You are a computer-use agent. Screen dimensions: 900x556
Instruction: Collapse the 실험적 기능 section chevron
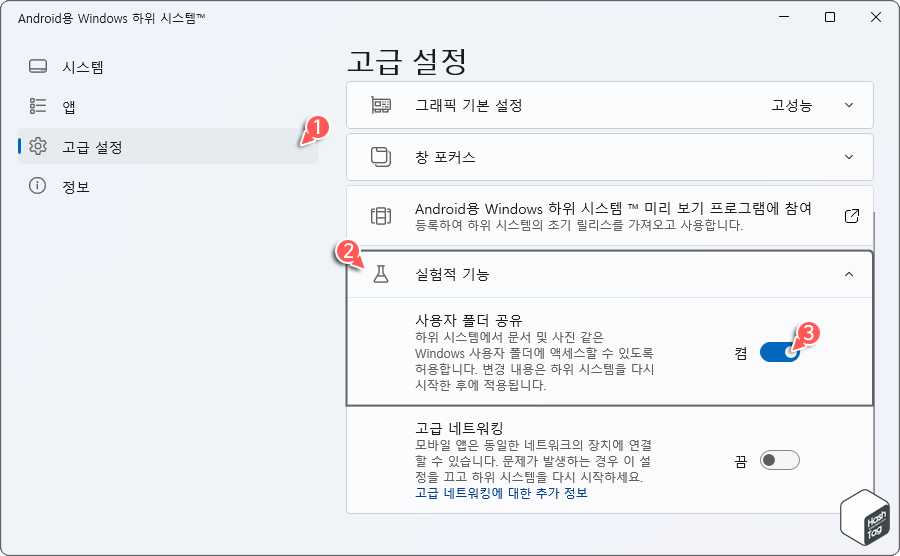click(x=849, y=274)
